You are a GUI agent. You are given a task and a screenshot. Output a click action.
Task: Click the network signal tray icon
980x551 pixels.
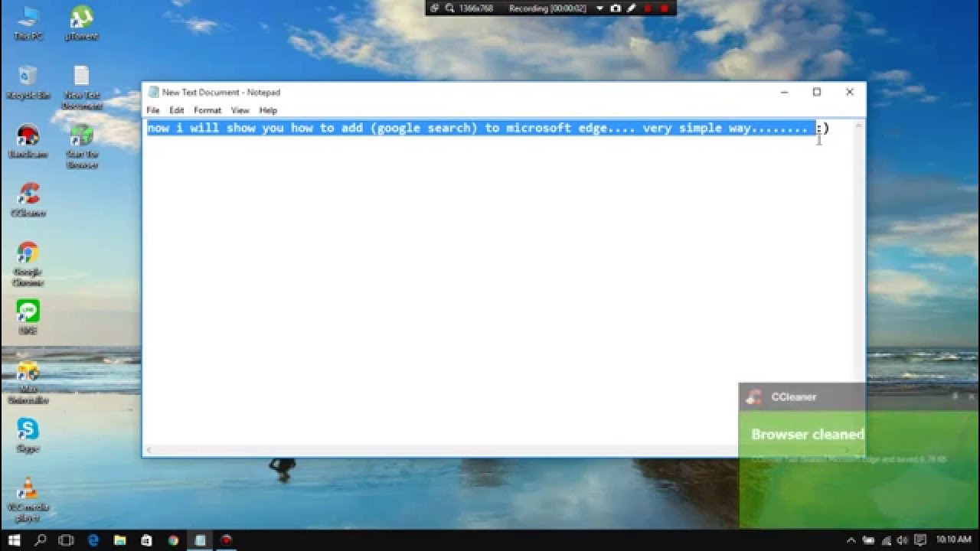(886, 540)
